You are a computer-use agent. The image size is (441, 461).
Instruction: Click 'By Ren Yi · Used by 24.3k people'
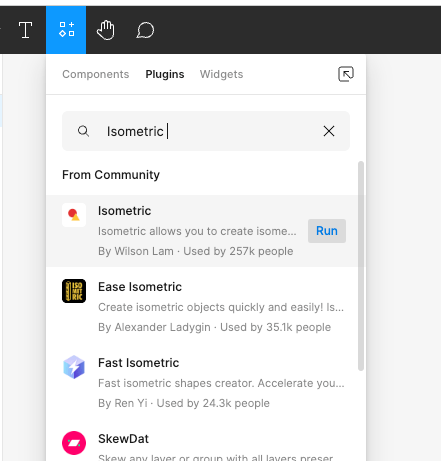pos(184,403)
